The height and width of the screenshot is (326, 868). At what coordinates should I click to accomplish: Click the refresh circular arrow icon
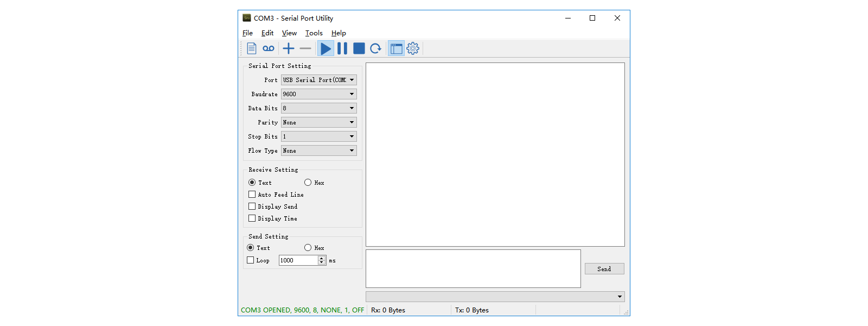(x=375, y=48)
